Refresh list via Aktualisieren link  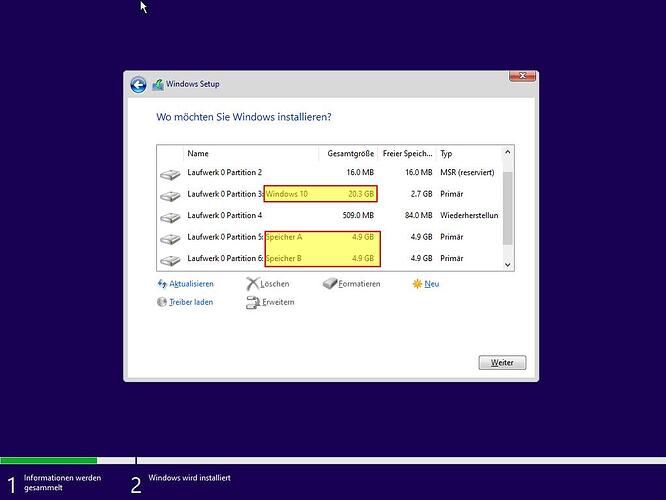(x=191, y=284)
